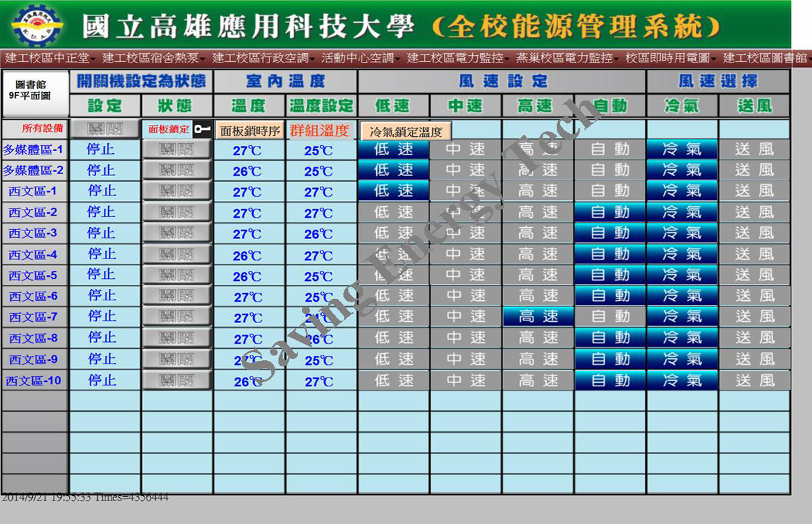This screenshot has height=524, width=812.
Task: Click the 群組溫度 button
Action: (319, 130)
